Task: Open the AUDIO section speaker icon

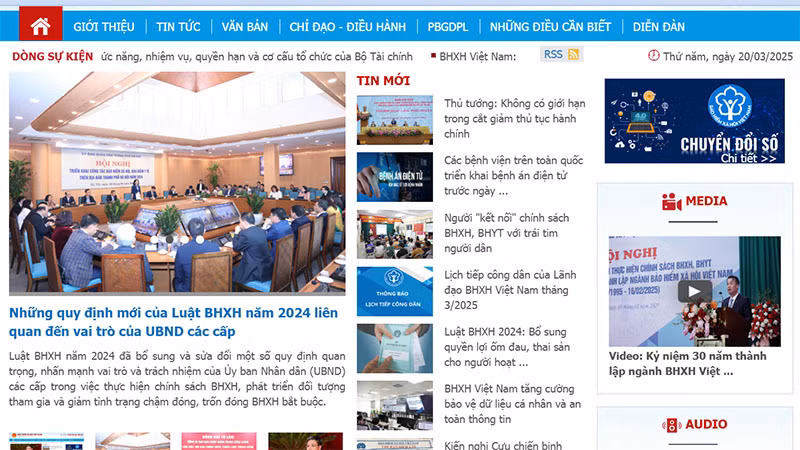Action: [671, 425]
